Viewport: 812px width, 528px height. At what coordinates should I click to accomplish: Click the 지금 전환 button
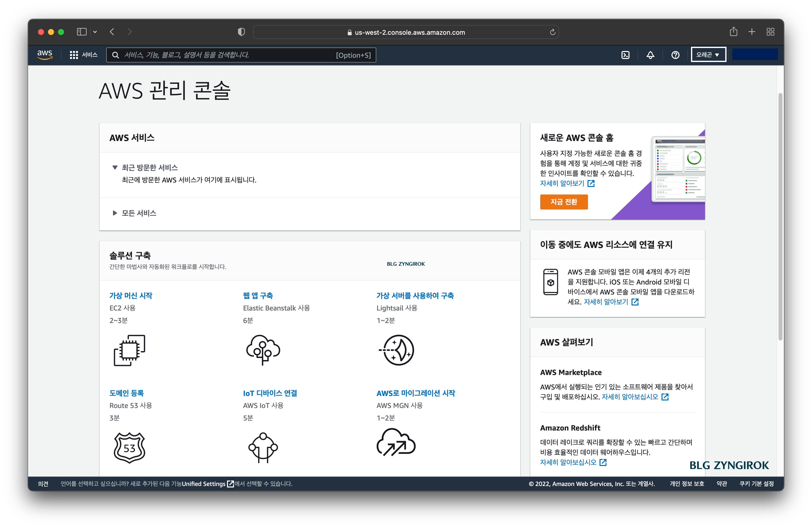(x=563, y=202)
